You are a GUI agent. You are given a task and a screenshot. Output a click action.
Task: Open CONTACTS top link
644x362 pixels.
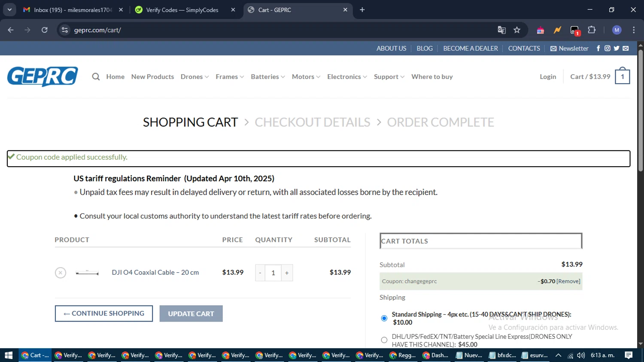pyautogui.click(x=524, y=48)
